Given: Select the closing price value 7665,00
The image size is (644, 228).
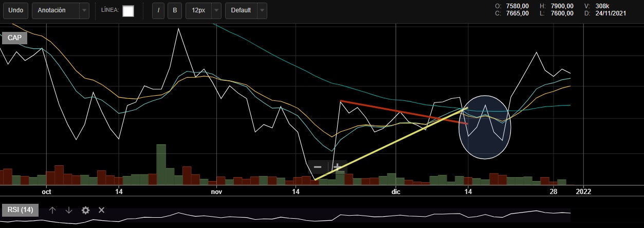Looking at the screenshot, I should click(x=518, y=13).
